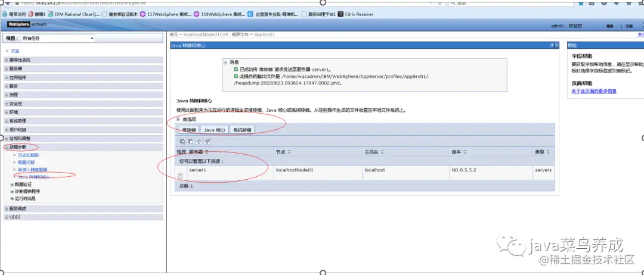Open the 欢迎 link in navigation

click(x=15, y=51)
